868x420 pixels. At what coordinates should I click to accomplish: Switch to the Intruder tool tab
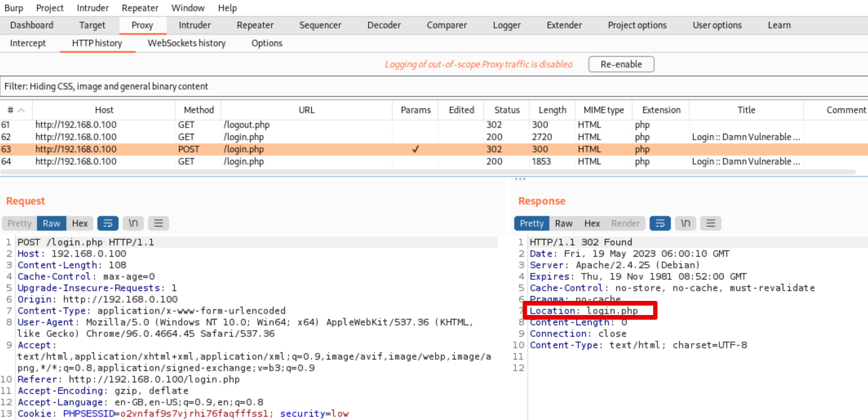click(195, 25)
